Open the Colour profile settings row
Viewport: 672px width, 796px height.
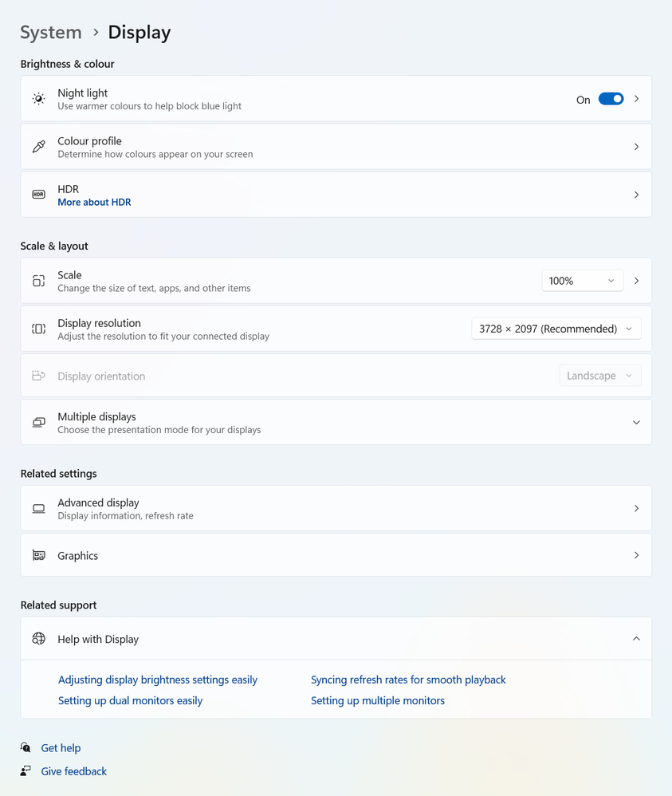[335, 147]
